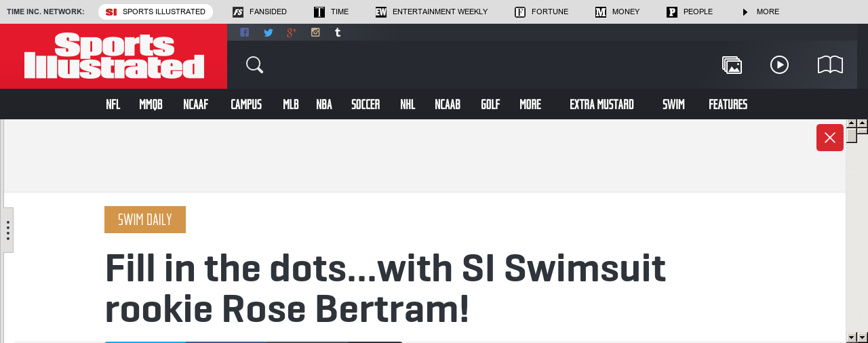Viewport: 868px width, 343px height.
Task: Select Sports Illustrated in network bar
Action: pos(155,12)
